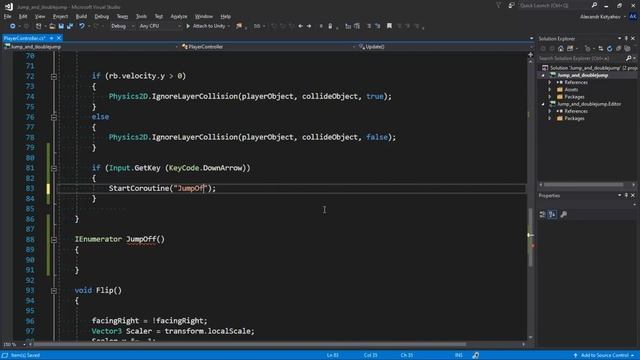The width and height of the screenshot is (640, 360).
Task: Click the signed-in user account name
Action: (x=600, y=17)
